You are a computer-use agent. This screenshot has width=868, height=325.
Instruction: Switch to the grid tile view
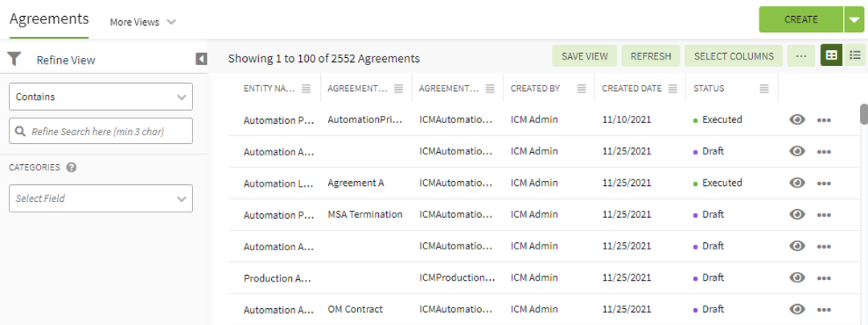click(832, 56)
